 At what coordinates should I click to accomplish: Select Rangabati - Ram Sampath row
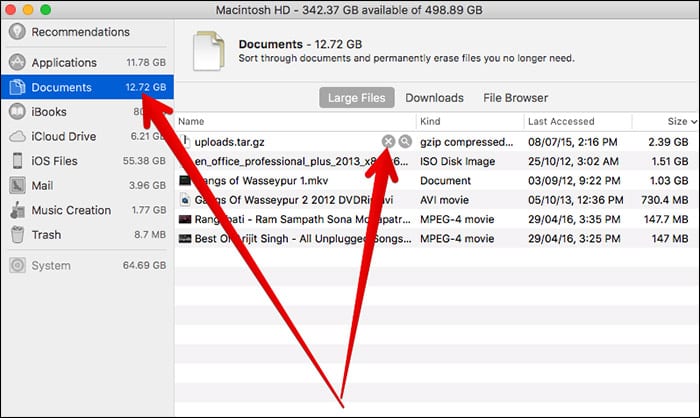tap(436, 219)
